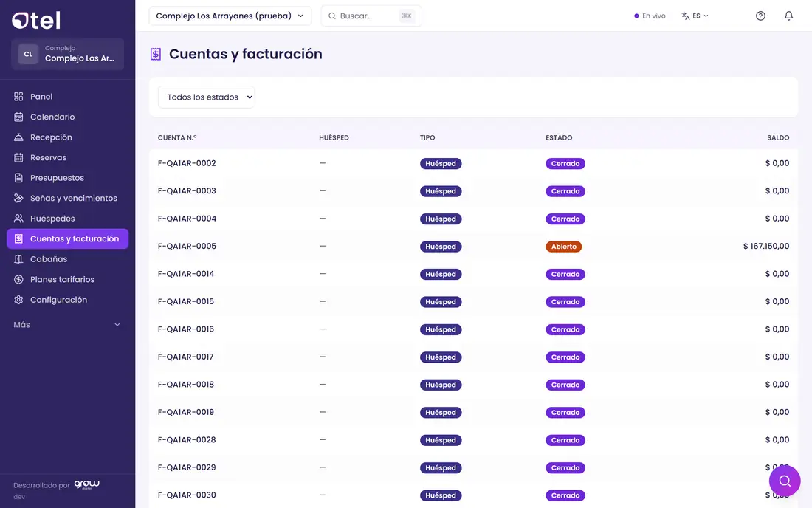Viewport: 812px width, 508px height.
Task: Click the Recepción bell icon in sidebar
Action: 18,137
